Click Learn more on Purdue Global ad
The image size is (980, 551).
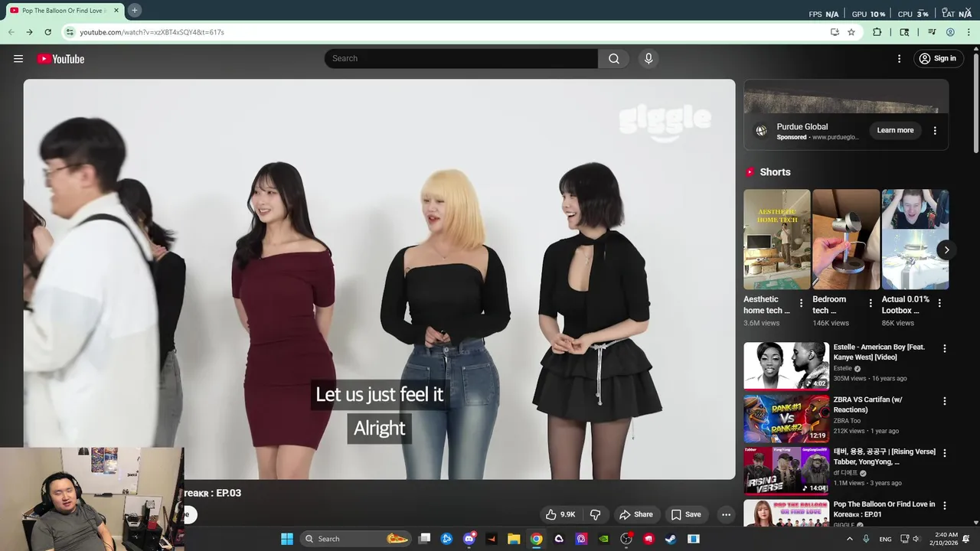[x=895, y=130]
